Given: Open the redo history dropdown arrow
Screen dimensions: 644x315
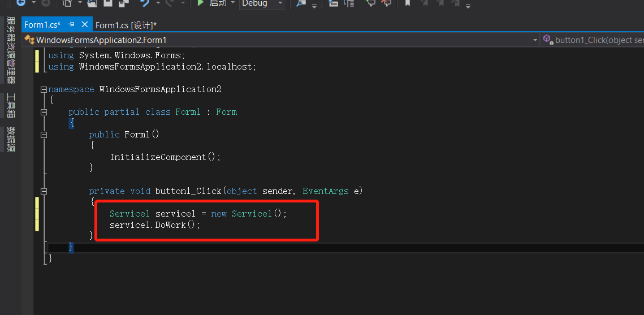Looking at the screenshot, I should click(184, 3).
